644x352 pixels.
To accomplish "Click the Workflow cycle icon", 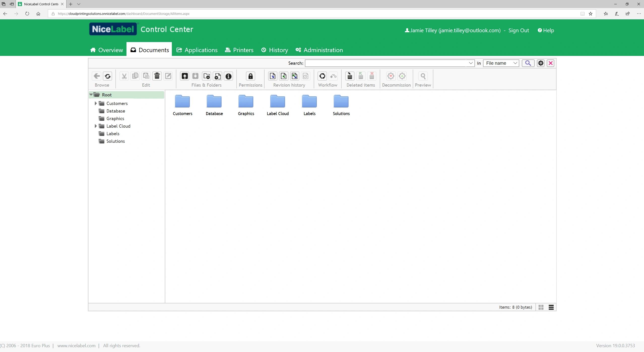I will (x=322, y=76).
